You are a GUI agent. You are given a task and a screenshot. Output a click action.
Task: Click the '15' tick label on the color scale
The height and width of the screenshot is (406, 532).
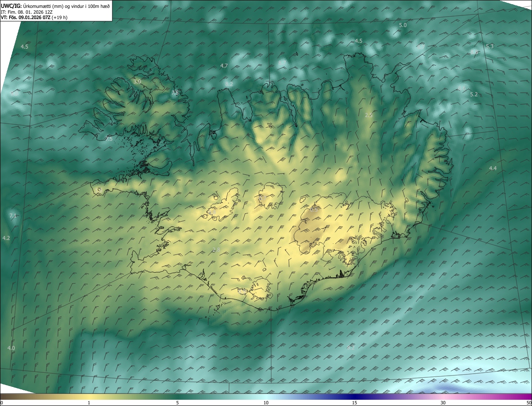(355, 403)
